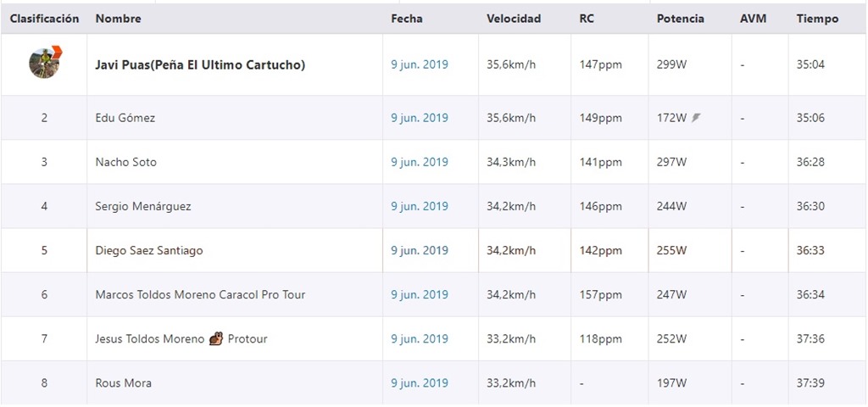Viewport: 868px width, 407px height.
Task: Open Rous Mora's 9 jun. 2019 activity
Action: (420, 383)
